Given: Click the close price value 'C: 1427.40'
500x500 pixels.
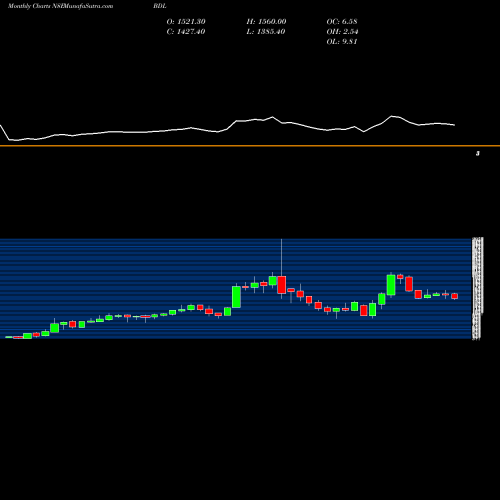Looking at the screenshot, I should pos(186,32).
